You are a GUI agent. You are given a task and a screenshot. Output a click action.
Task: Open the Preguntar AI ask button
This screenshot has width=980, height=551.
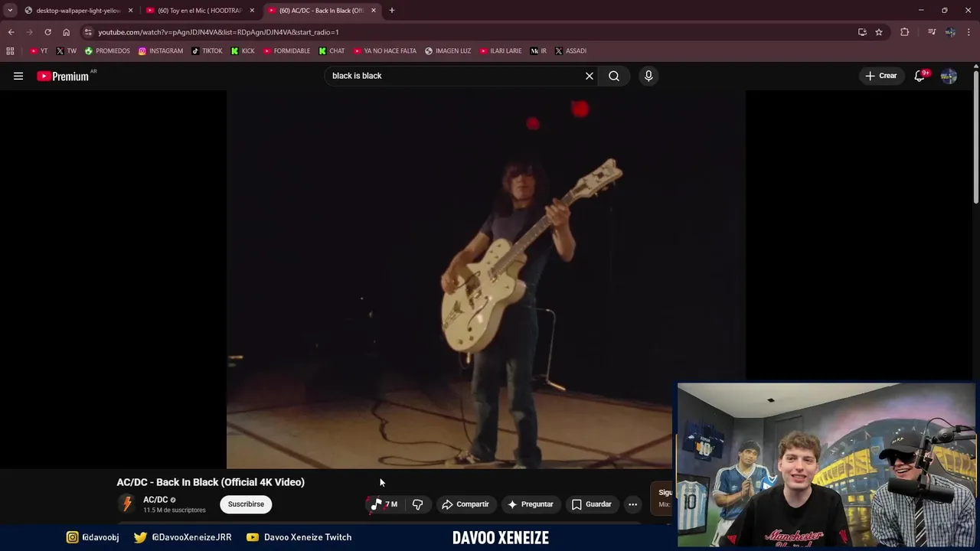coord(530,504)
